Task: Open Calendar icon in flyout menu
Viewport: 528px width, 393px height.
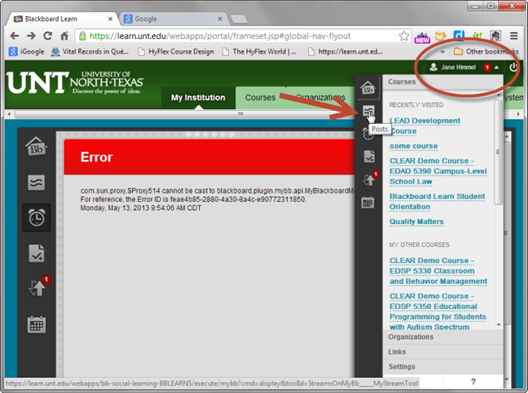Action: pyautogui.click(x=368, y=202)
